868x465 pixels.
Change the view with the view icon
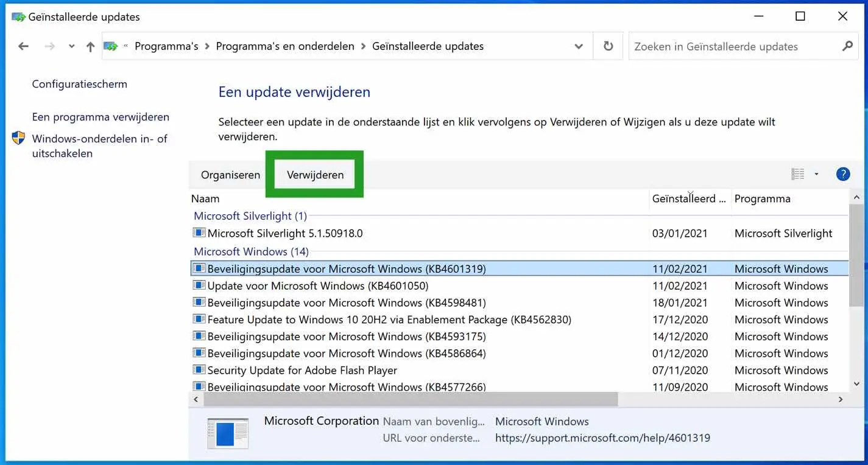(798, 175)
